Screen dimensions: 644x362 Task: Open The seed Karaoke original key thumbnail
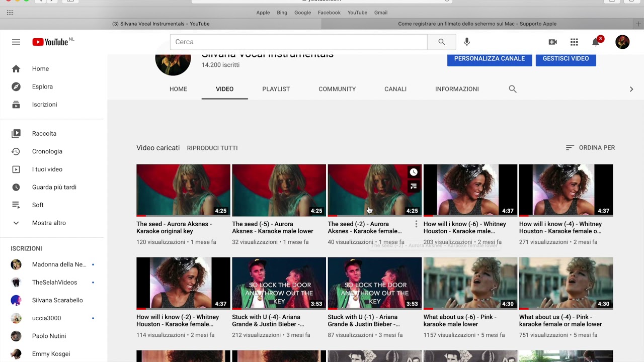click(183, 191)
